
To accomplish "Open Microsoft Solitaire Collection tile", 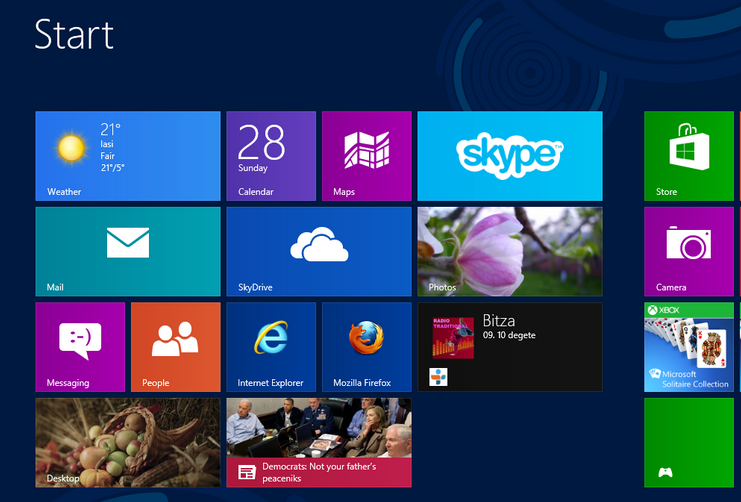I will click(689, 347).
